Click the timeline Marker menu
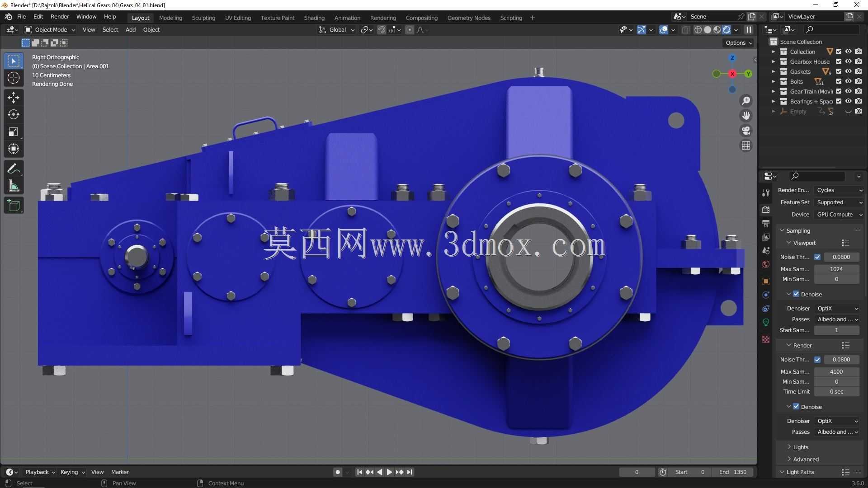The height and width of the screenshot is (488, 868). click(x=120, y=472)
